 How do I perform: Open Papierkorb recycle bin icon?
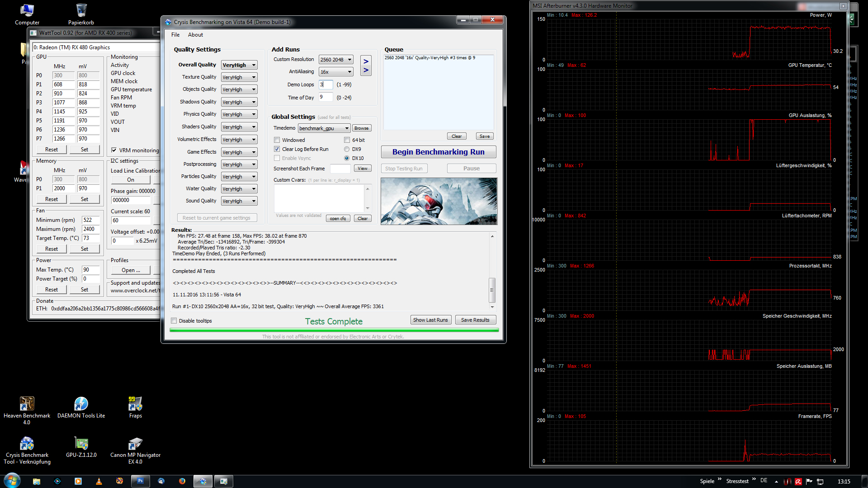coord(81,11)
